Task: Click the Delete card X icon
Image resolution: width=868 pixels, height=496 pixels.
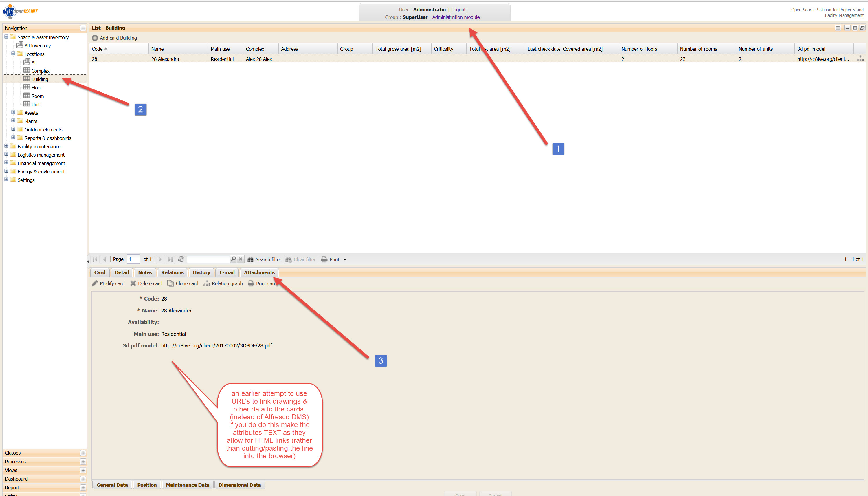Action: [133, 283]
